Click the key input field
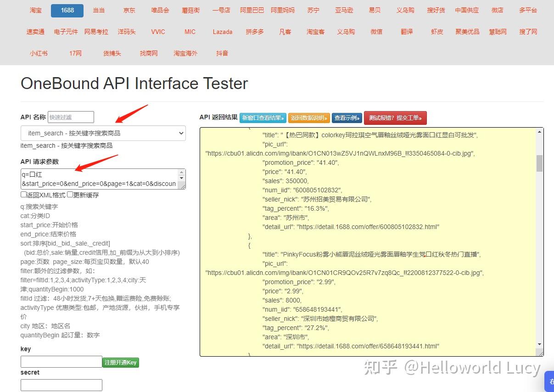554x392 pixels. tap(61, 361)
